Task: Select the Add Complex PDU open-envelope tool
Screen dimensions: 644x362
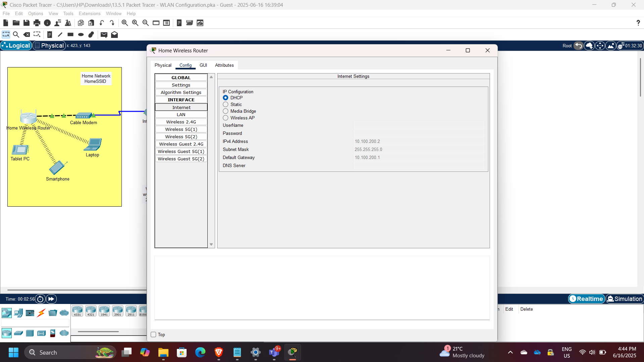Action: (x=114, y=35)
